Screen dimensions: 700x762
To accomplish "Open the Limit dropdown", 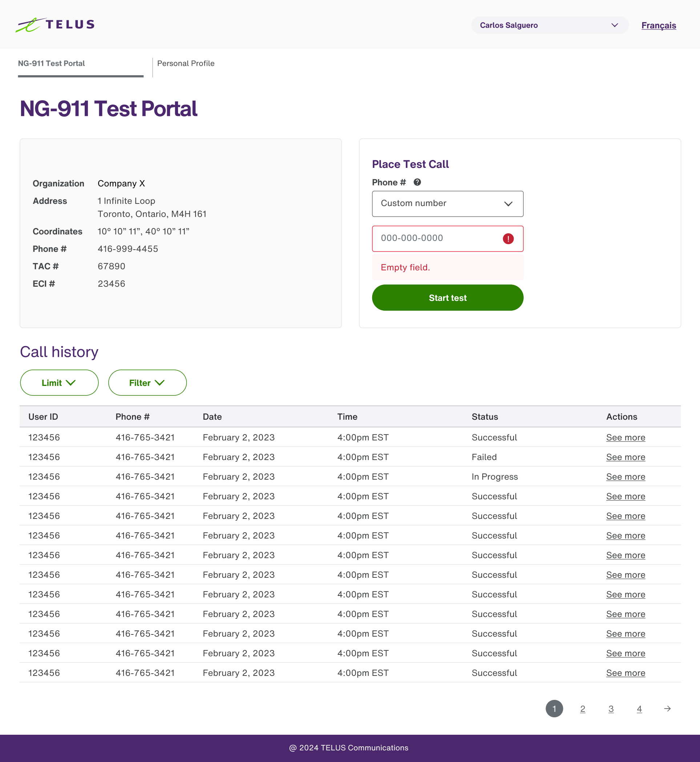I will (59, 383).
